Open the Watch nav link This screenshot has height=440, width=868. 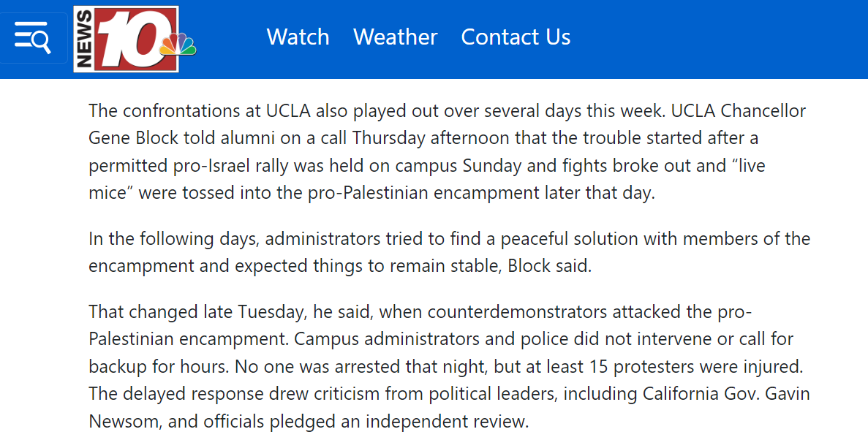point(298,37)
